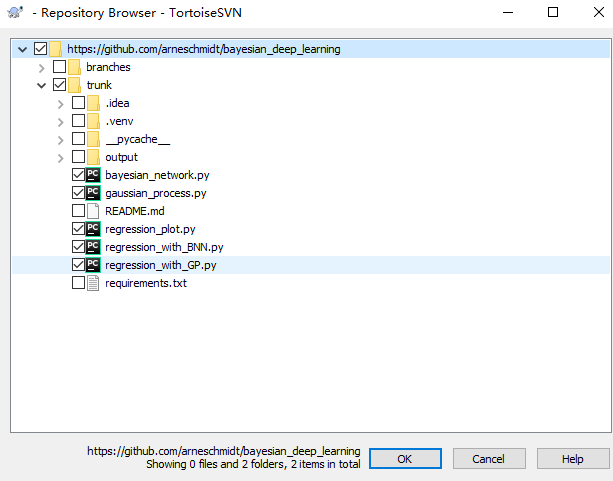Image resolution: width=613 pixels, height=481 pixels.
Task: Click the .venv folder icon
Action: 93,121
